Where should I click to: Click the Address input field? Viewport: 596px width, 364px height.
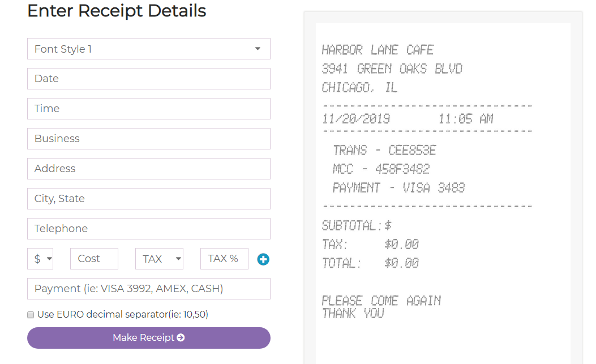pos(149,169)
